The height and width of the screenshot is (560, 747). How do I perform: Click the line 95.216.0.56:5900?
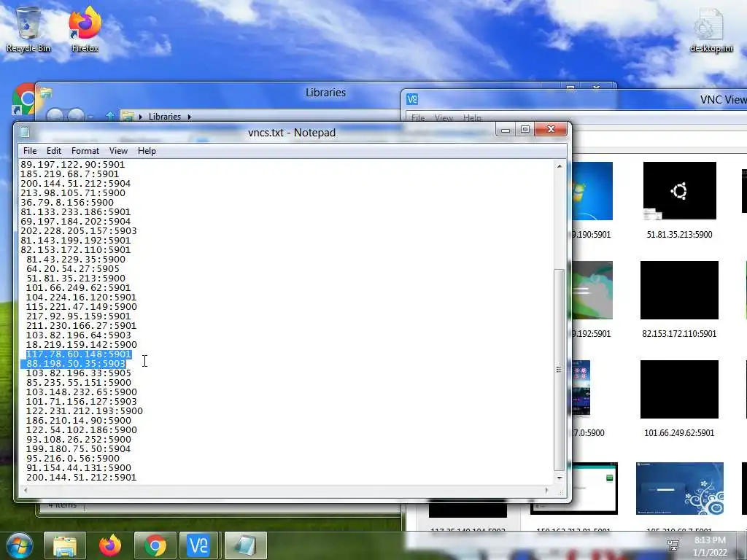73,459
